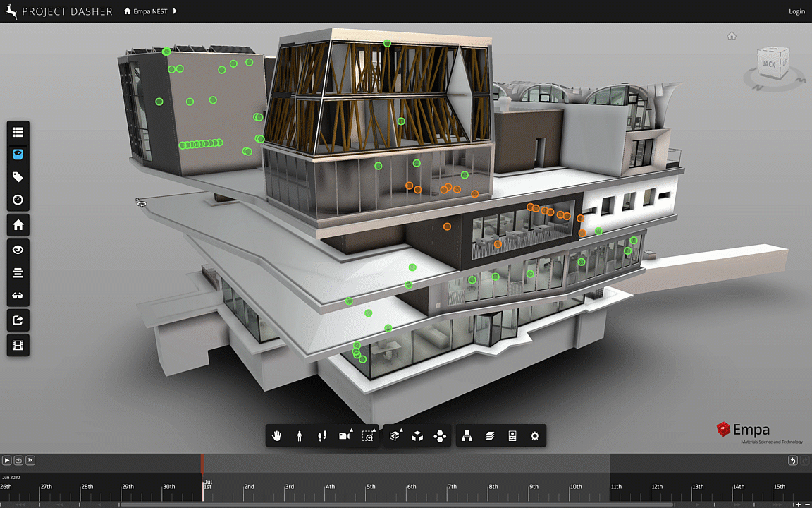The height and width of the screenshot is (508, 812).
Task: Click the tag icon in left sidebar
Action: (x=18, y=177)
